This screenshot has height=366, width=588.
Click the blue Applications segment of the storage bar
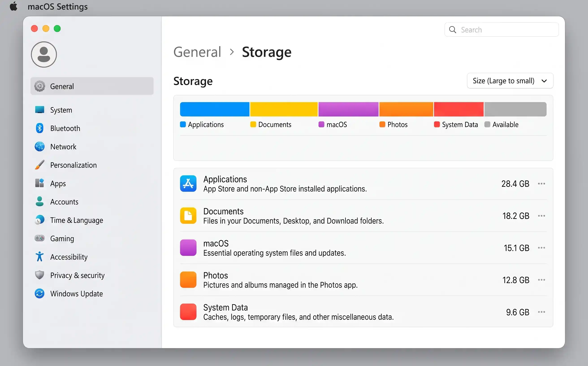[214, 109]
